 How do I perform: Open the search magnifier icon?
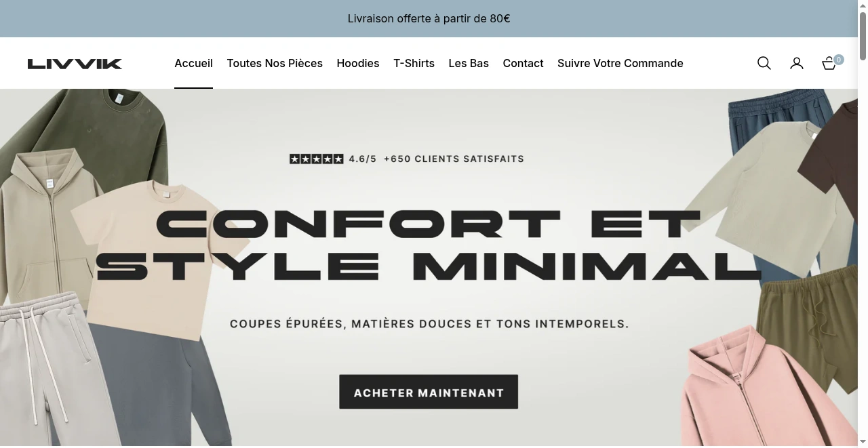[764, 63]
